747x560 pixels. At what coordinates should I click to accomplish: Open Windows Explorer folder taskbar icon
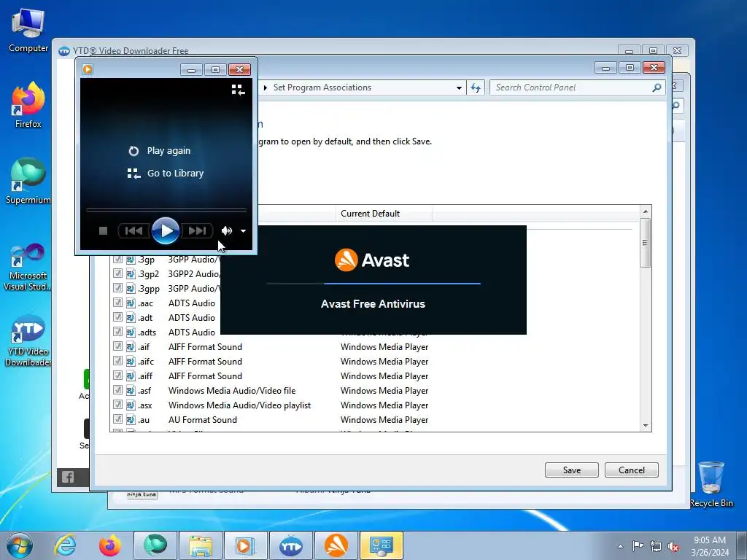[x=200, y=545]
